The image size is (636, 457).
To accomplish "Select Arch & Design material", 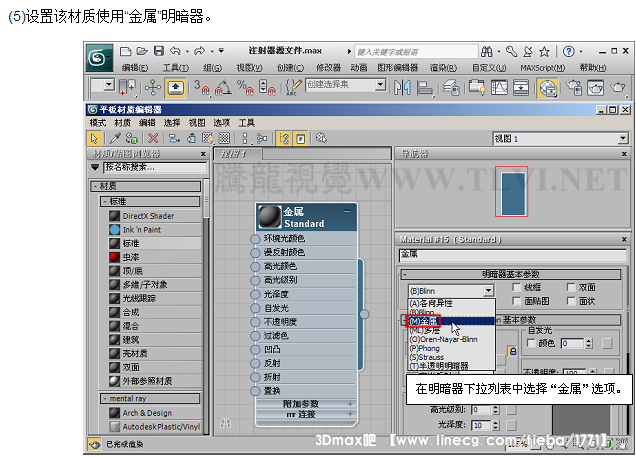I will pyautogui.click(x=155, y=413).
